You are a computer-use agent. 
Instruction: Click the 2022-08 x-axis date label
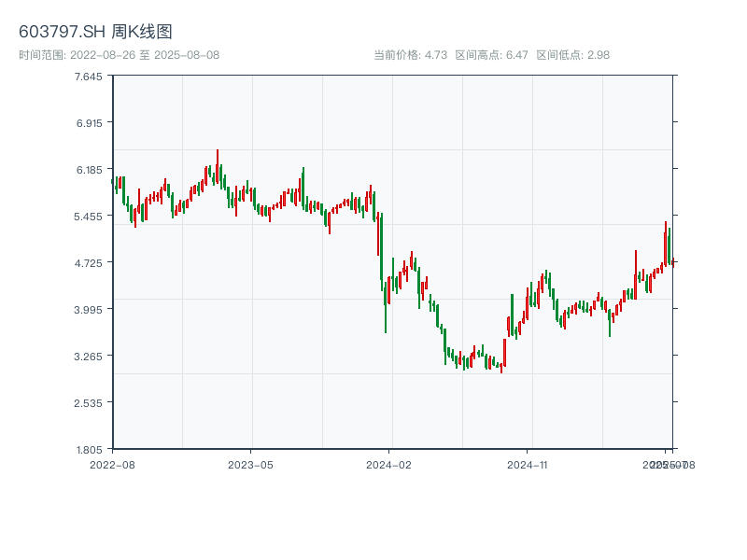(x=112, y=464)
